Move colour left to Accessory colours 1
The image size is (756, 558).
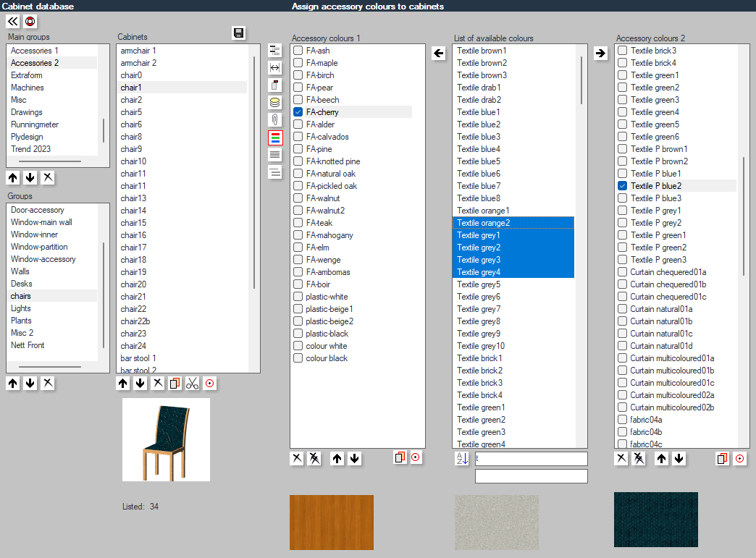click(438, 53)
